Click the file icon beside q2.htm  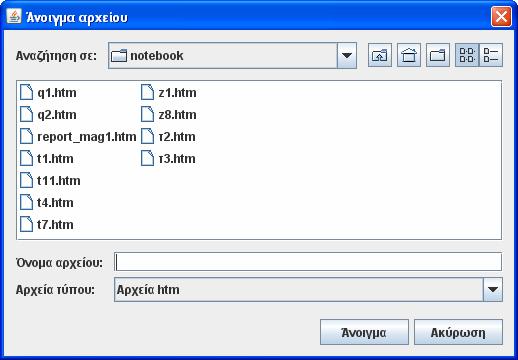26,114
